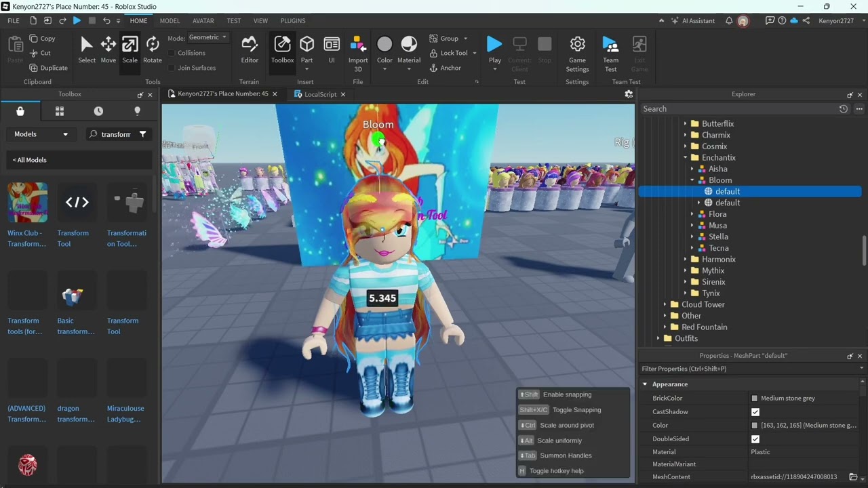Toggle the Toolbox panel button

[282, 50]
